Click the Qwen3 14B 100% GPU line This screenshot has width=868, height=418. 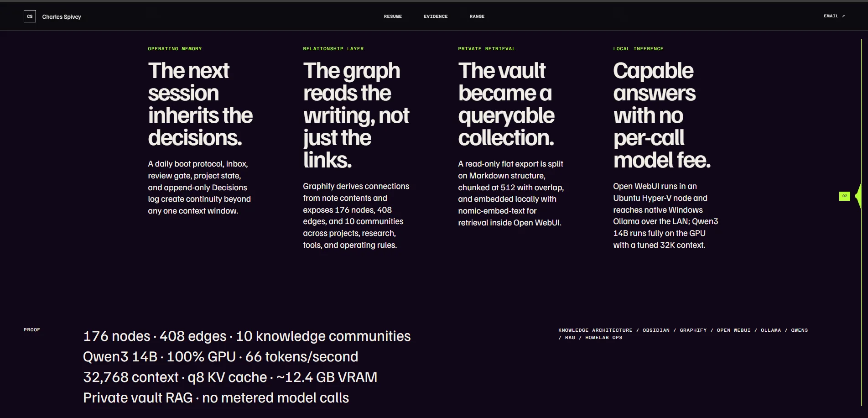coord(221,357)
